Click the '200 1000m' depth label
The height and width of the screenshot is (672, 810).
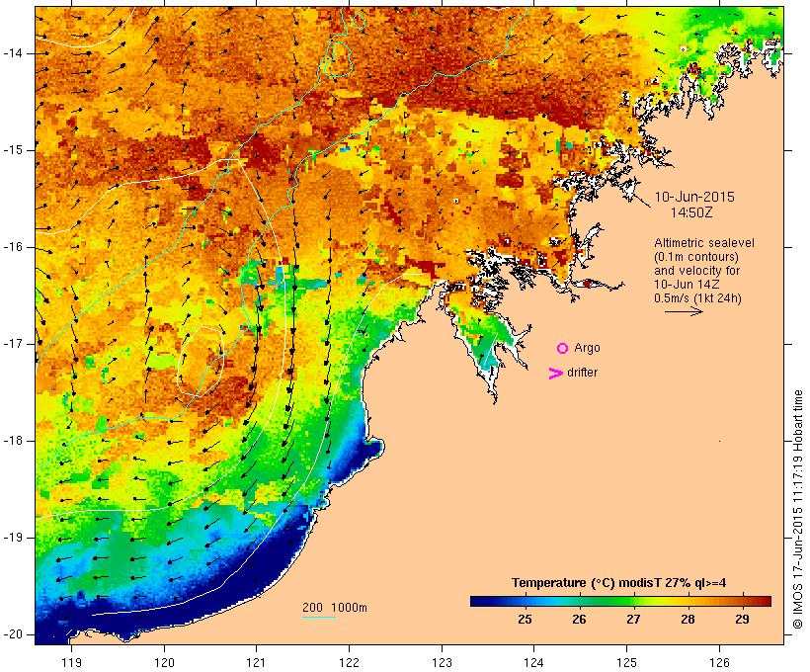[x=335, y=608]
